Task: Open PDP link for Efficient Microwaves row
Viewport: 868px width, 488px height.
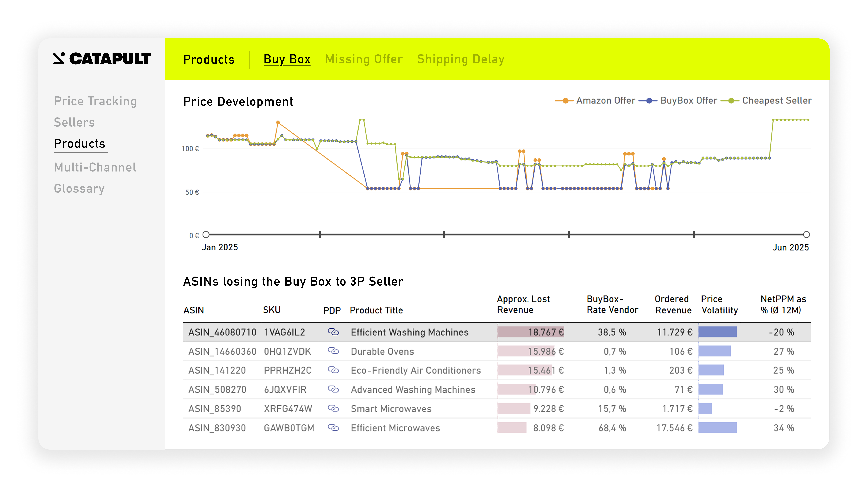Action: [x=333, y=428]
